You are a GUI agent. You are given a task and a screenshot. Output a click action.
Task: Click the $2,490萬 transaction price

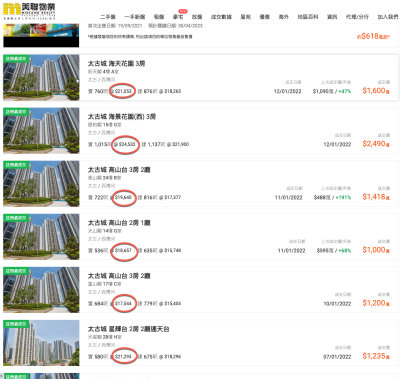(376, 144)
